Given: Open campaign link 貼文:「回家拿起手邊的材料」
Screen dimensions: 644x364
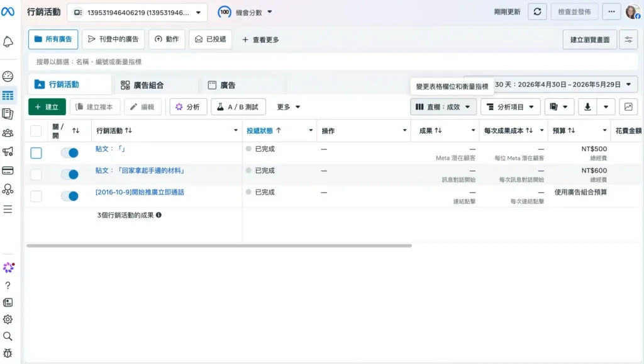Looking at the screenshot, I should click(x=140, y=171).
